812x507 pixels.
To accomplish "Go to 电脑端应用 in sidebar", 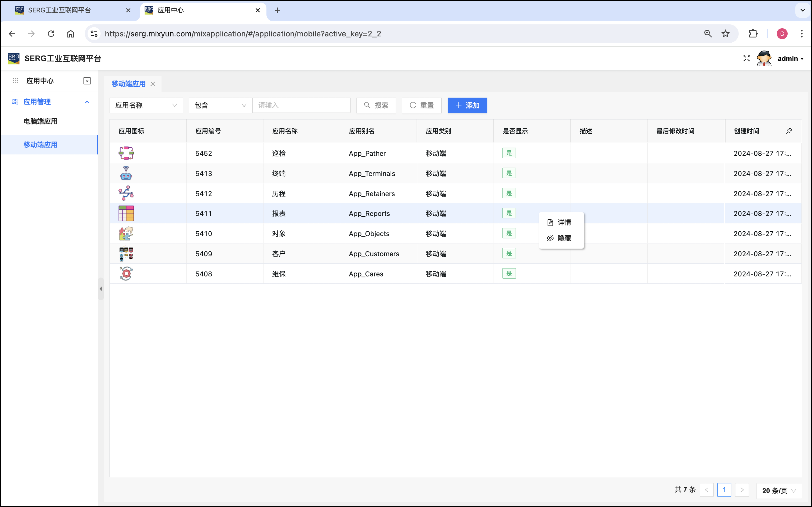I will coord(41,121).
